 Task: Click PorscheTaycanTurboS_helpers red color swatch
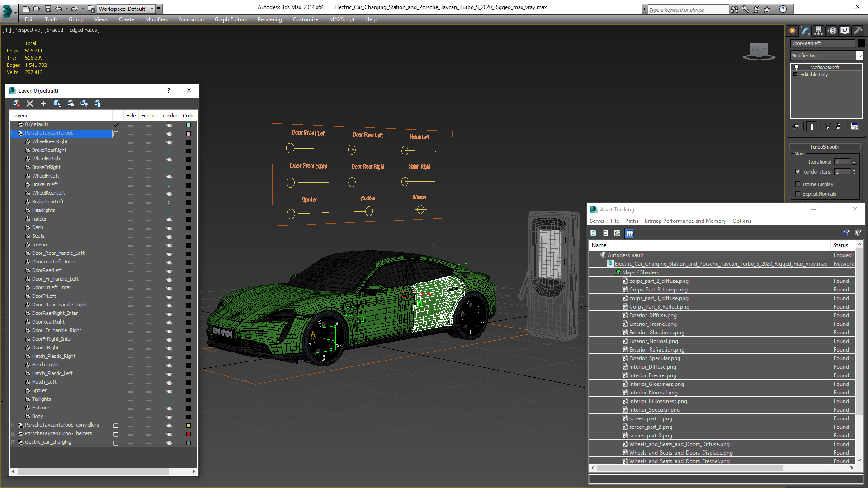coord(189,434)
